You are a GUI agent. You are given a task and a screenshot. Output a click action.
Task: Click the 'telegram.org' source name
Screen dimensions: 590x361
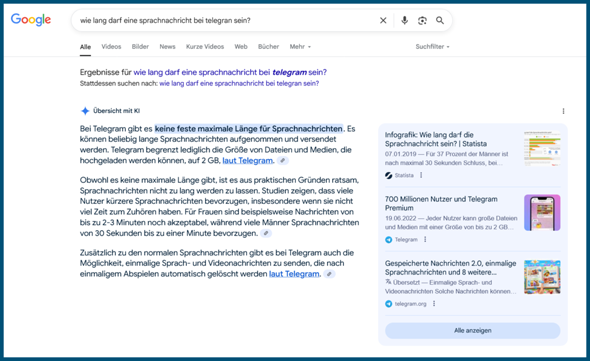[x=411, y=304]
